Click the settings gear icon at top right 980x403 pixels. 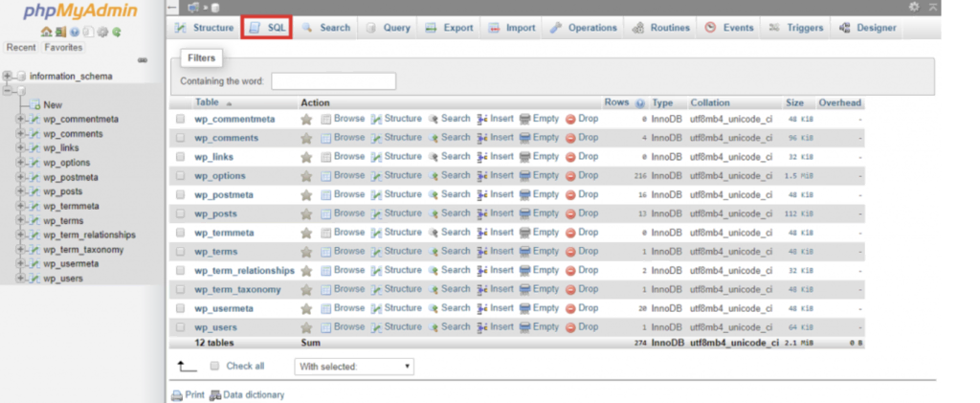[x=914, y=7]
